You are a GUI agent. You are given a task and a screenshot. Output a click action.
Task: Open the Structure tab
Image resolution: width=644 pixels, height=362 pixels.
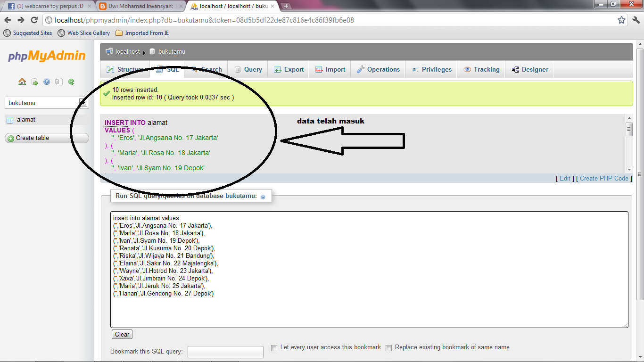pyautogui.click(x=125, y=69)
